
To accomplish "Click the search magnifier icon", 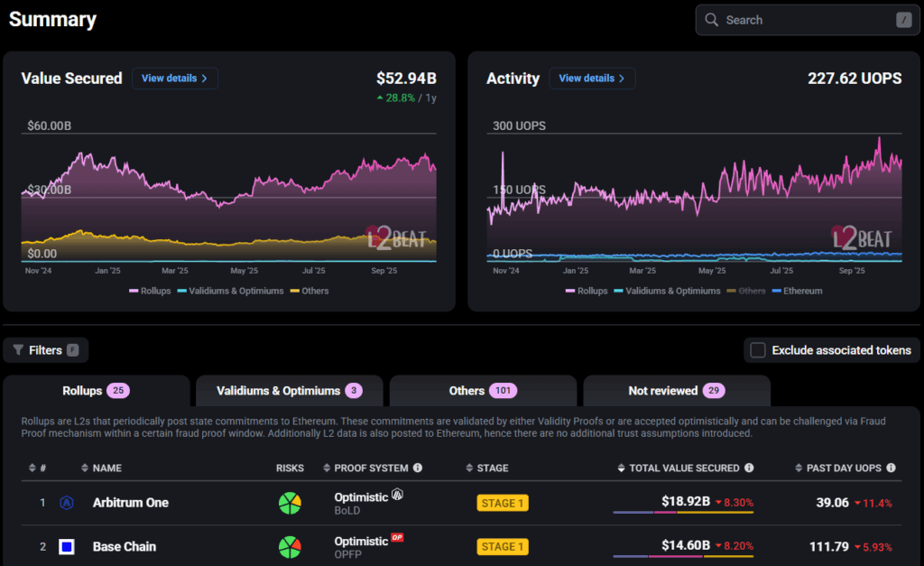I will pos(711,20).
